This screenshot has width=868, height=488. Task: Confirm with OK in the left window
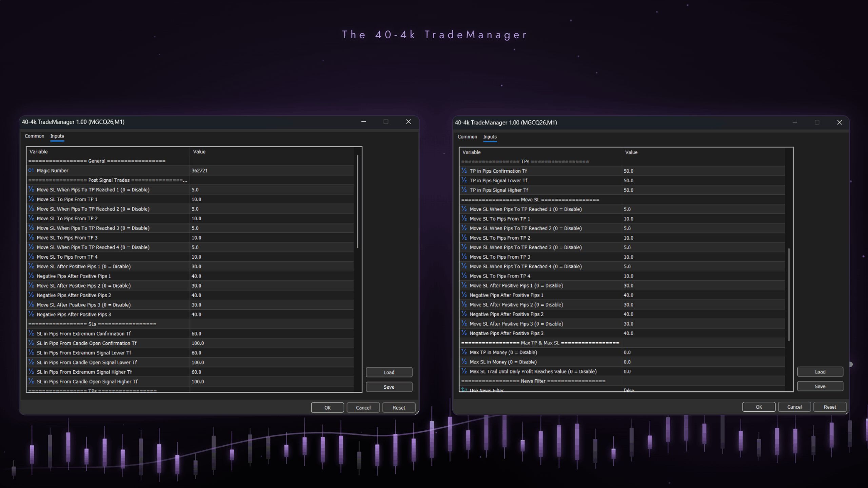pos(328,408)
